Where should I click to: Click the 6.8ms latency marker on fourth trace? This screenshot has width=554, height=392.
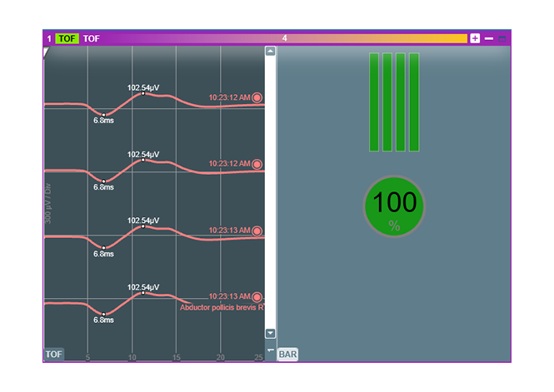coord(103,315)
